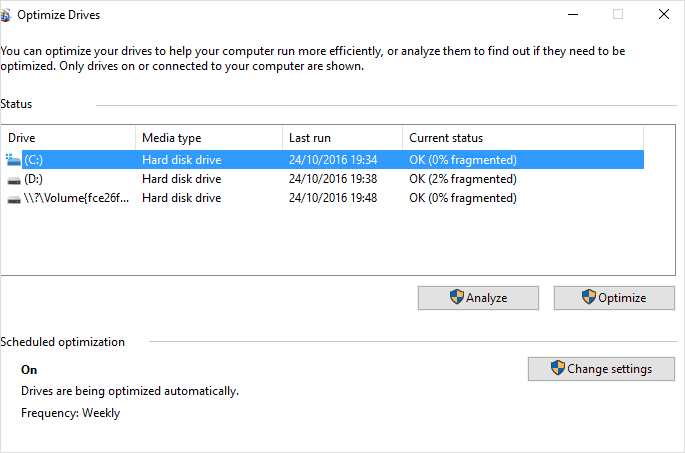Click Hard disk drive cell for C:
This screenshot has width=685, height=453.
click(x=182, y=160)
